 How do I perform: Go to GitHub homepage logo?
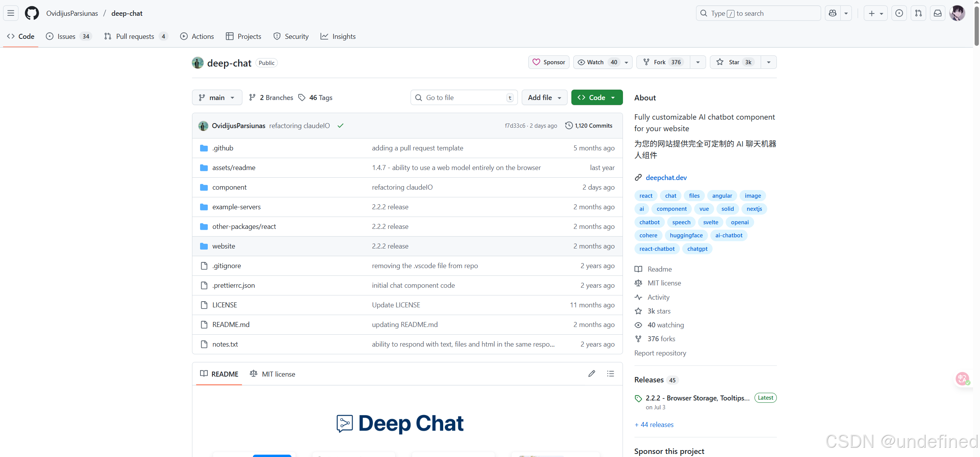(32, 13)
